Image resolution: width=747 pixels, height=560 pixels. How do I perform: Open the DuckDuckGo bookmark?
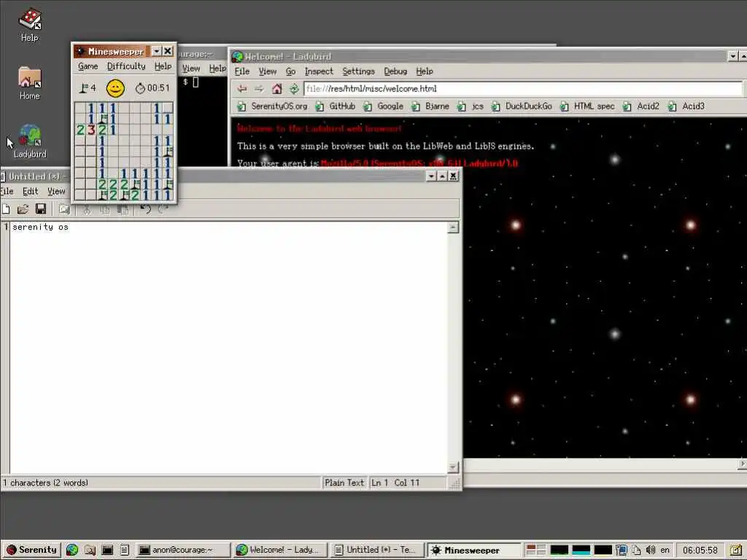click(522, 106)
